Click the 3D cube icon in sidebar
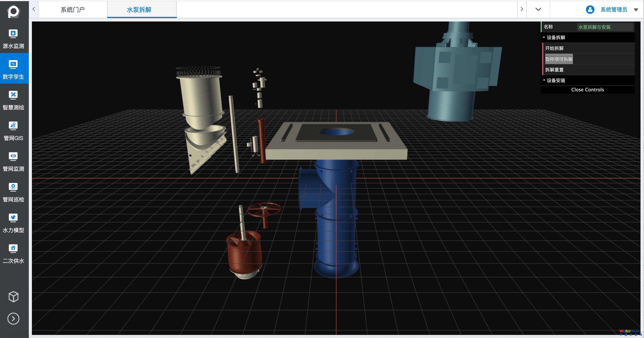 (x=13, y=297)
